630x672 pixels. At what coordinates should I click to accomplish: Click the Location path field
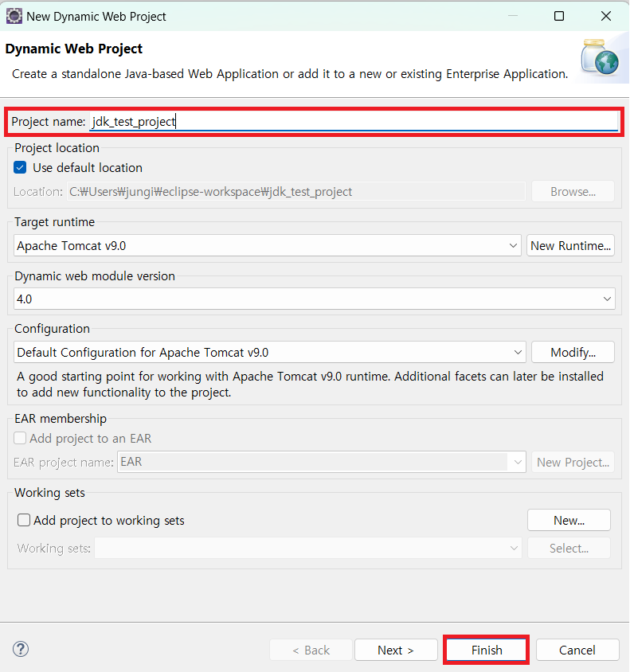pos(295,192)
